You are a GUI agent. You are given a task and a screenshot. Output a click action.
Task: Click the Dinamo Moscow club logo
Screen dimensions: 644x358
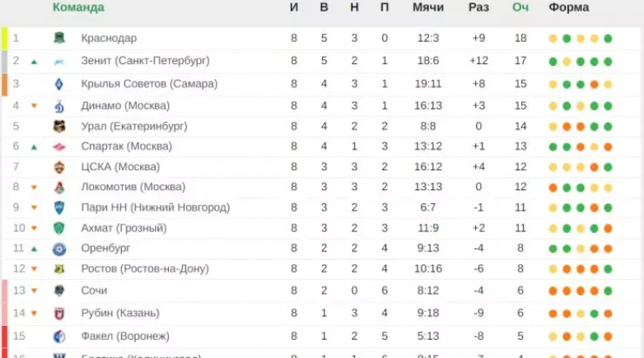point(59,105)
